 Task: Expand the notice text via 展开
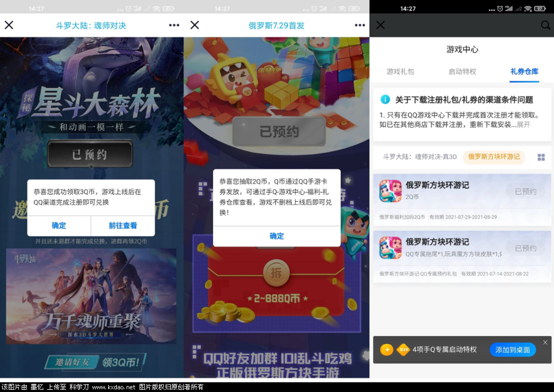[524, 125]
